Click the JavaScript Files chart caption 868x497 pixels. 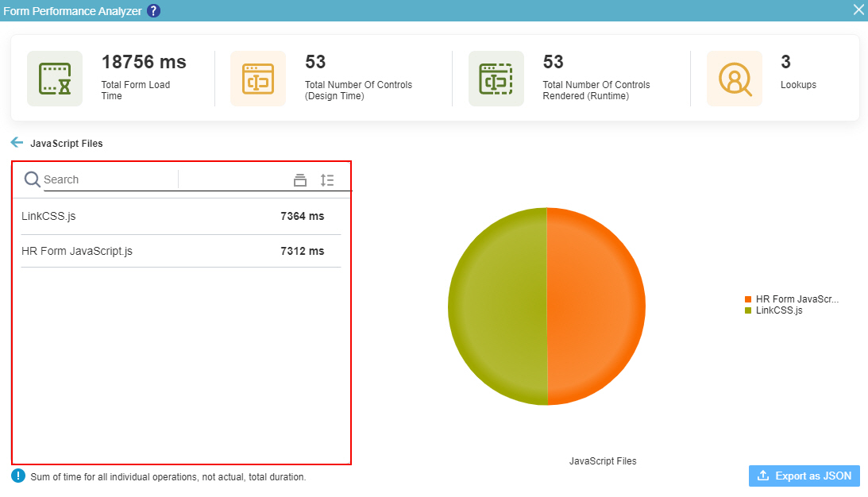603,461
